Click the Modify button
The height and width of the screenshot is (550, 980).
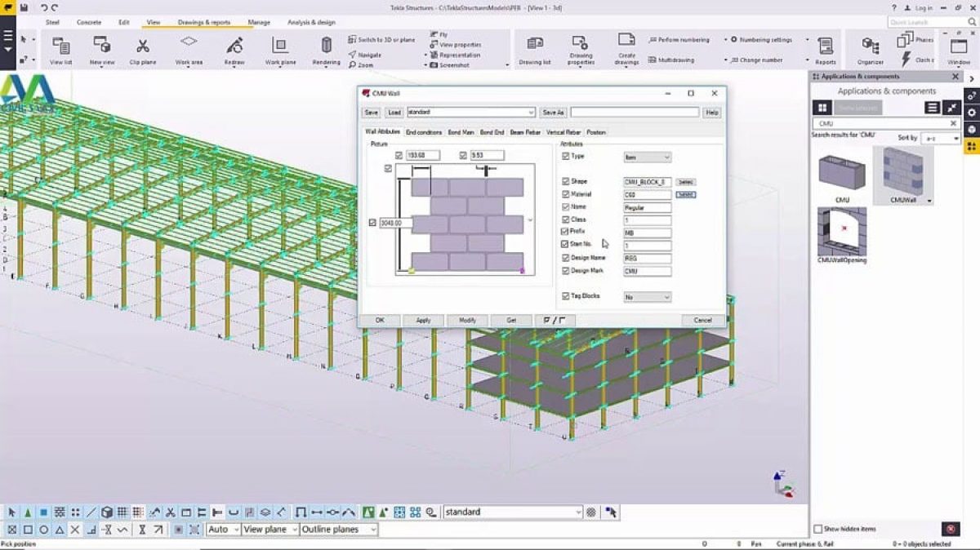tap(467, 321)
